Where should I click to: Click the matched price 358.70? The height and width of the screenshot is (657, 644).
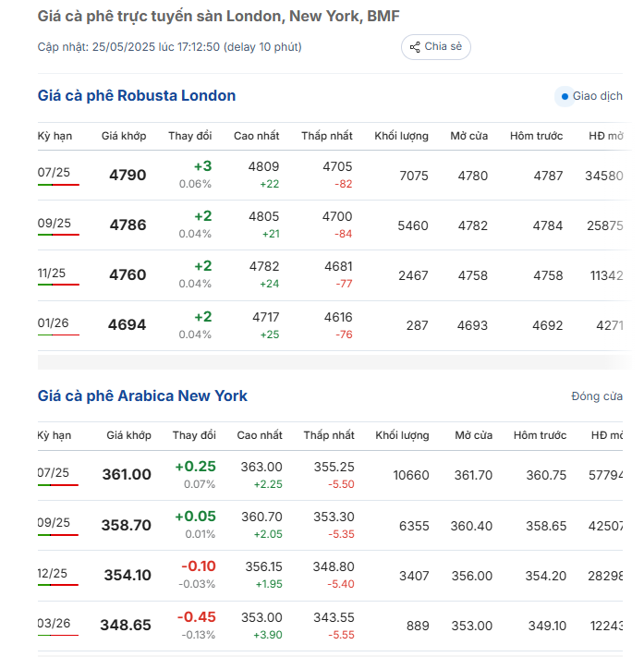click(x=126, y=526)
